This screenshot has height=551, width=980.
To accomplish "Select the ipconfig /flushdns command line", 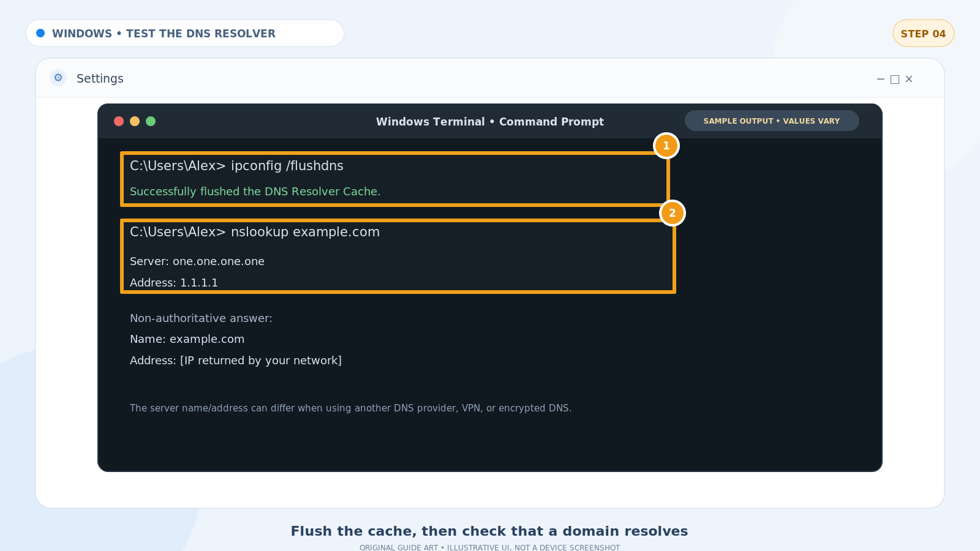I will 236,166.
